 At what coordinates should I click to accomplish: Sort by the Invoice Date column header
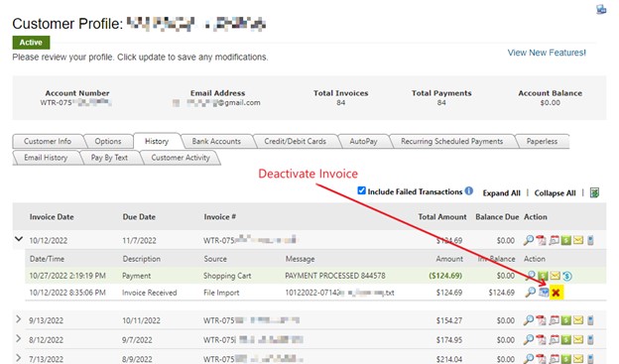click(x=52, y=217)
